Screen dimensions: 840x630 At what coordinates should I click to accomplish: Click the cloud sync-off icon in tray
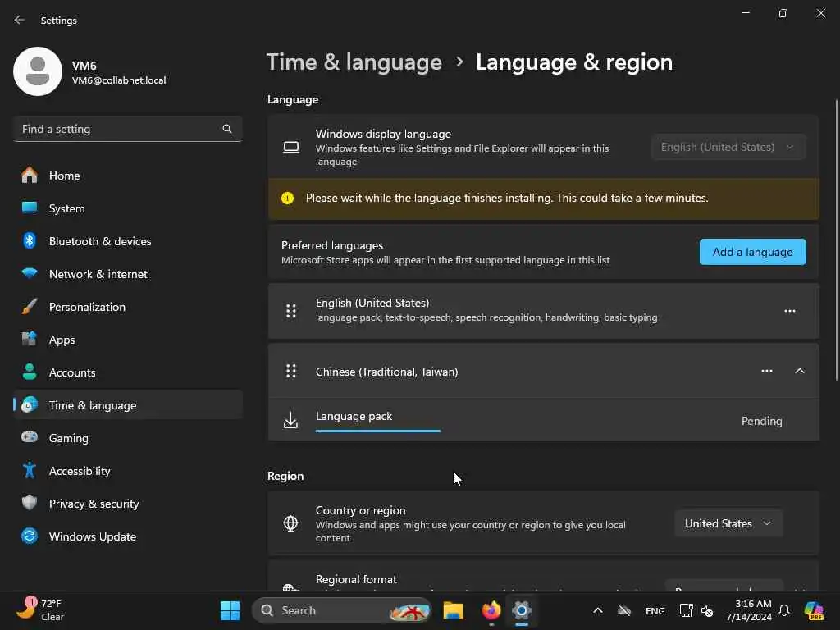coord(624,610)
